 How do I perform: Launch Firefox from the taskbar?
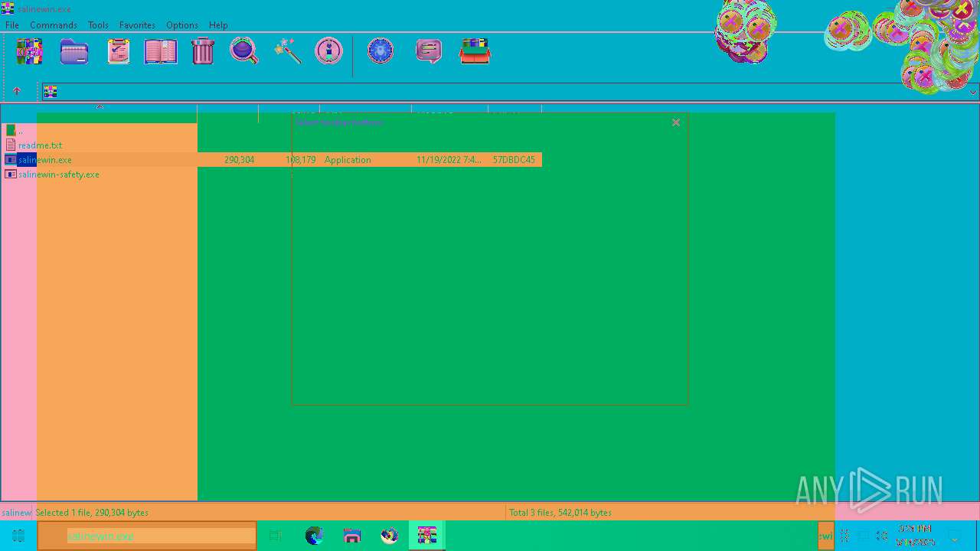(x=390, y=536)
